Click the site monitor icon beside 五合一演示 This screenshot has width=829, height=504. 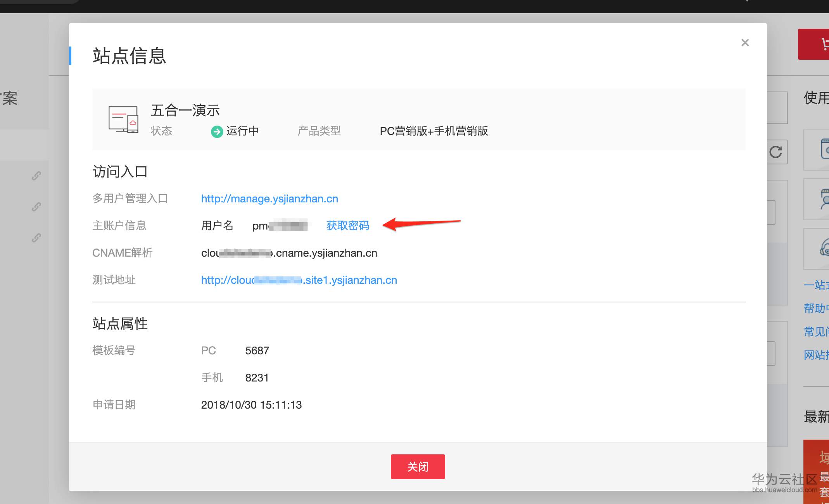click(123, 119)
